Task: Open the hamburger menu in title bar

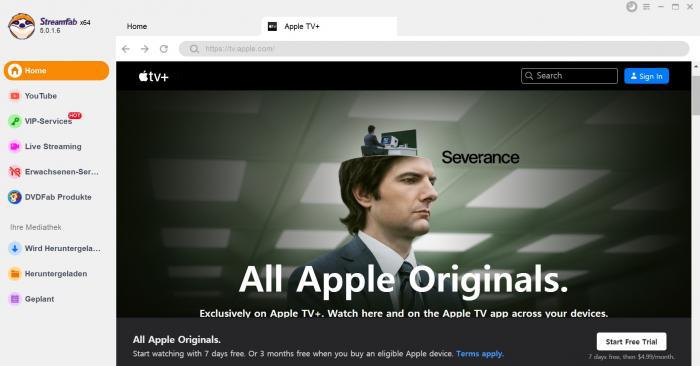Action: click(646, 7)
